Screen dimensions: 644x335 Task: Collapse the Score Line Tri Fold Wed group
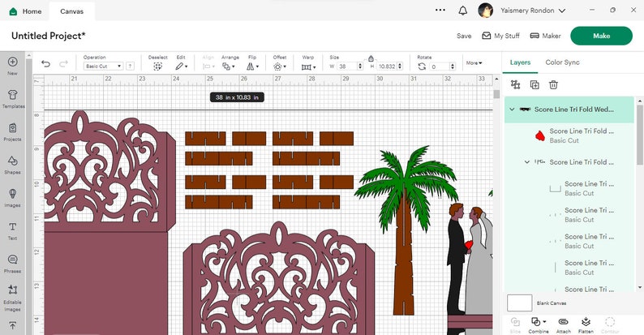[x=512, y=110]
